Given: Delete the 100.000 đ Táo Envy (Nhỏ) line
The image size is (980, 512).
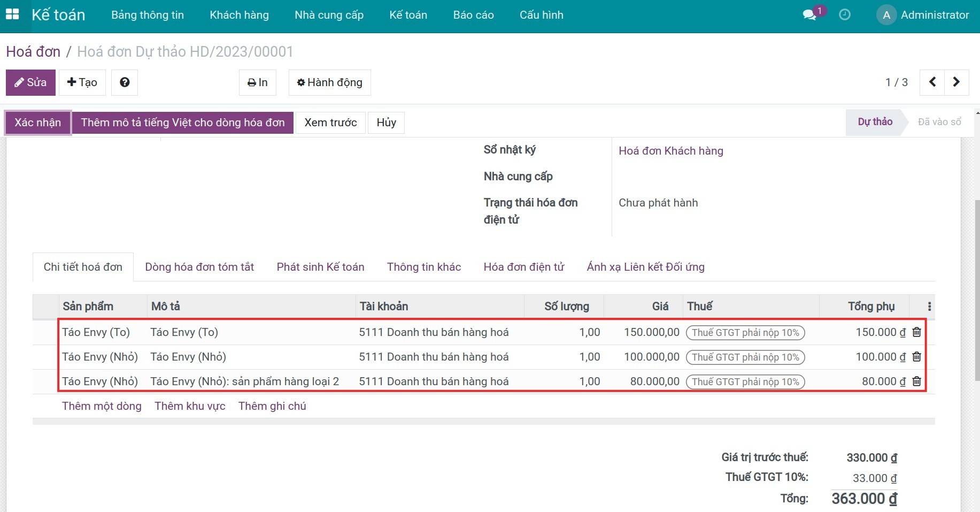Looking at the screenshot, I should (916, 357).
